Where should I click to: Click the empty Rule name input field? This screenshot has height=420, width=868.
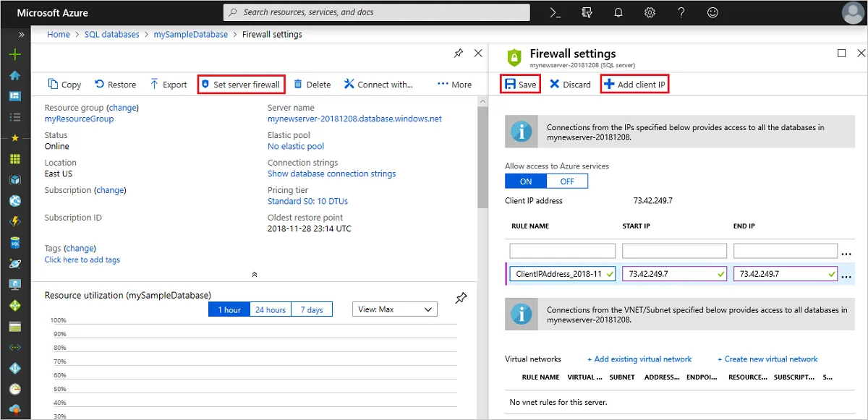pyautogui.click(x=562, y=251)
